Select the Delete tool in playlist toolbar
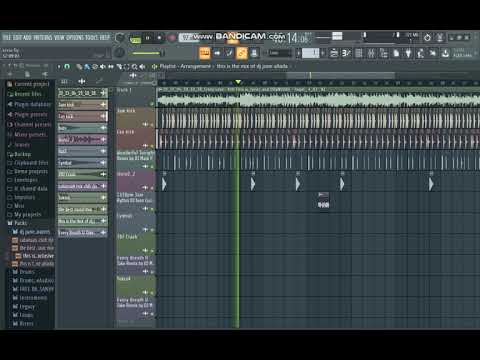Viewport: 480px width, 360px height. [95, 67]
